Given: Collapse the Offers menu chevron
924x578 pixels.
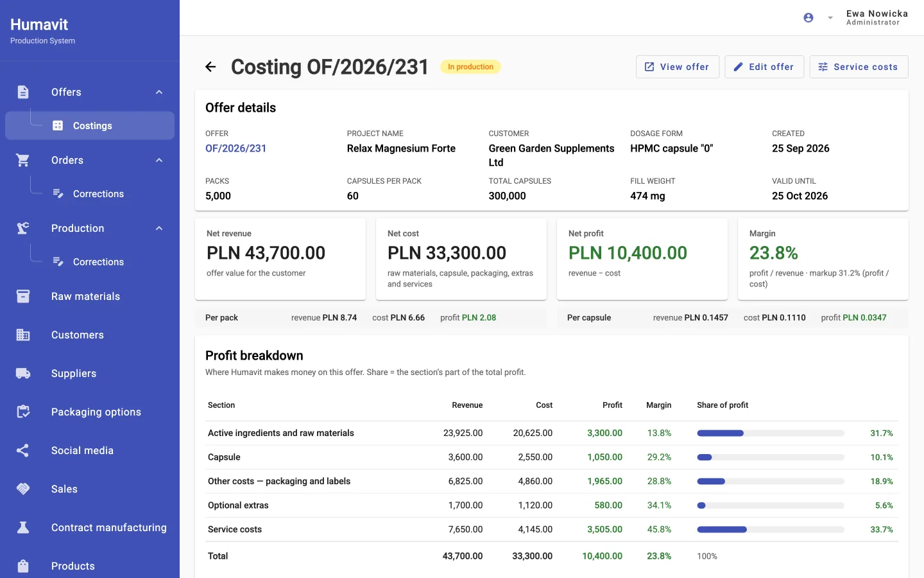Looking at the screenshot, I should [x=159, y=92].
